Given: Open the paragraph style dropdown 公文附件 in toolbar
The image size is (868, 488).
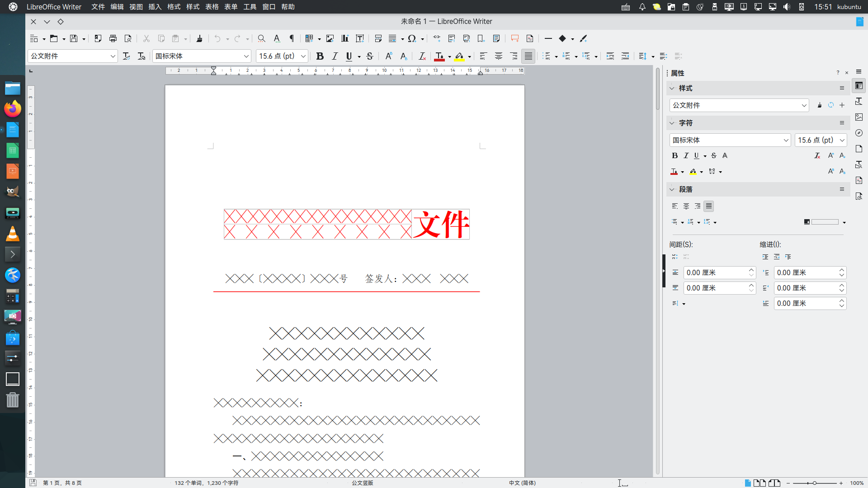Looking at the screenshot, I should [113, 56].
